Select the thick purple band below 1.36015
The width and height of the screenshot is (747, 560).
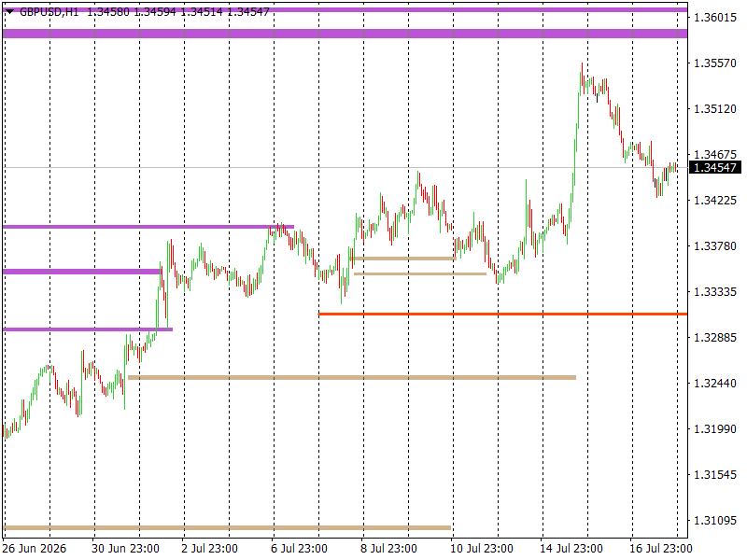[x=345, y=34]
